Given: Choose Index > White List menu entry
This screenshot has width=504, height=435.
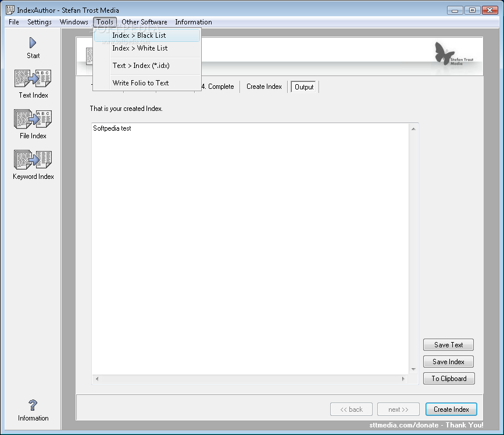Looking at the screenshot, I should point(147,48).
